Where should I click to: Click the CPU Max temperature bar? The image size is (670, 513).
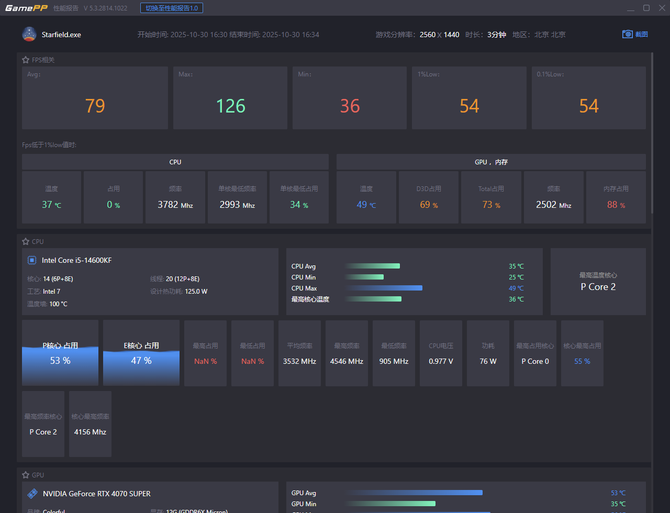[x=384, y=288]
